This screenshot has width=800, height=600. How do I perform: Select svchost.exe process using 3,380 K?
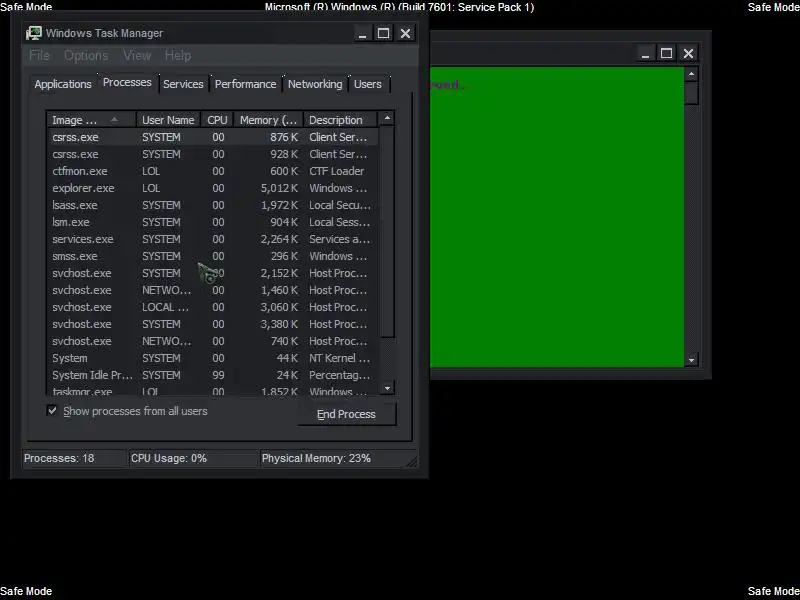[213, 324]
